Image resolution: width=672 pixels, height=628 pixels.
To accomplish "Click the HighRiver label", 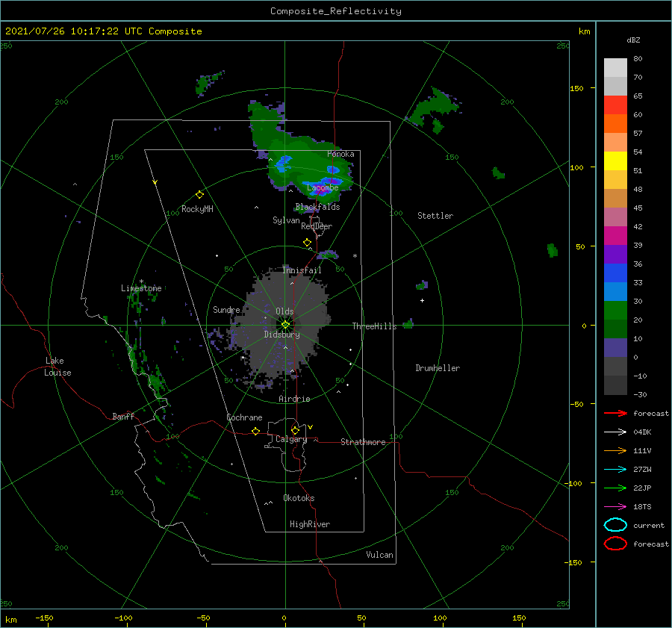I will pos(310,524).
